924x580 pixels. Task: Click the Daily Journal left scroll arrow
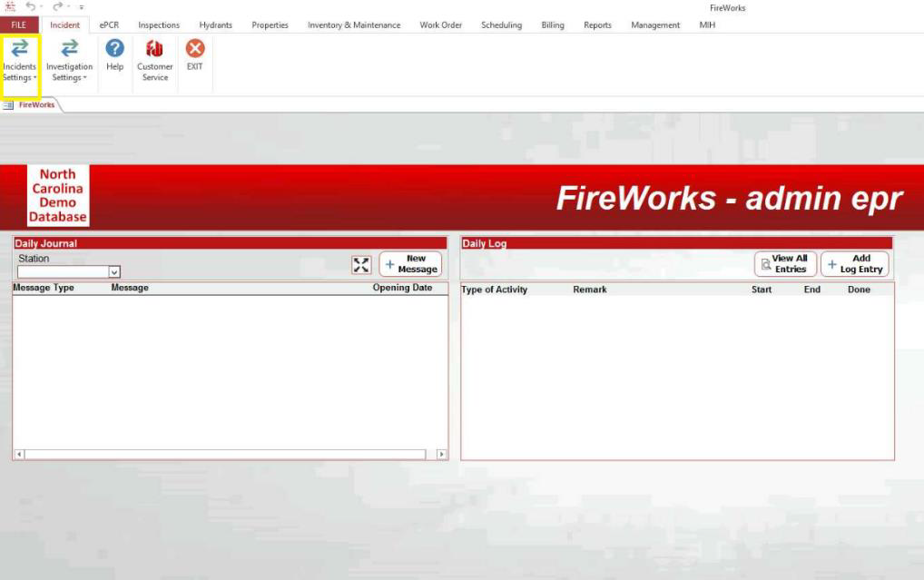[x=19, y=455]
